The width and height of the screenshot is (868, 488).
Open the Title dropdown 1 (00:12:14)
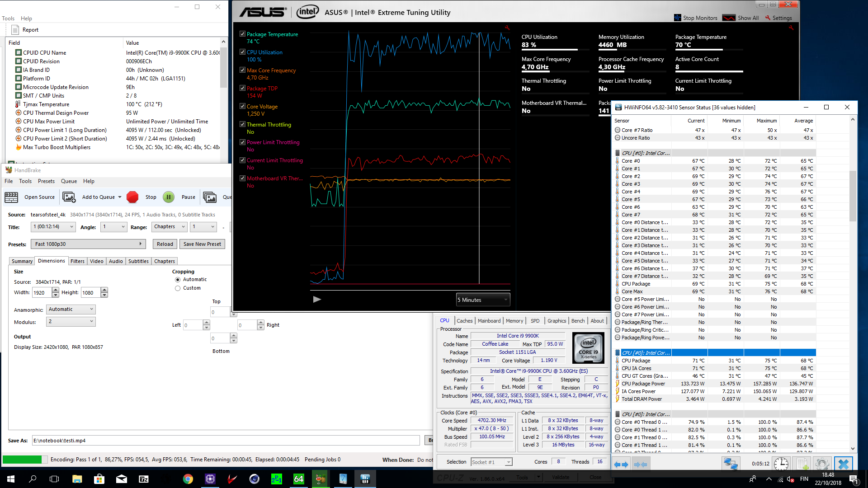(x=53, y=227)
